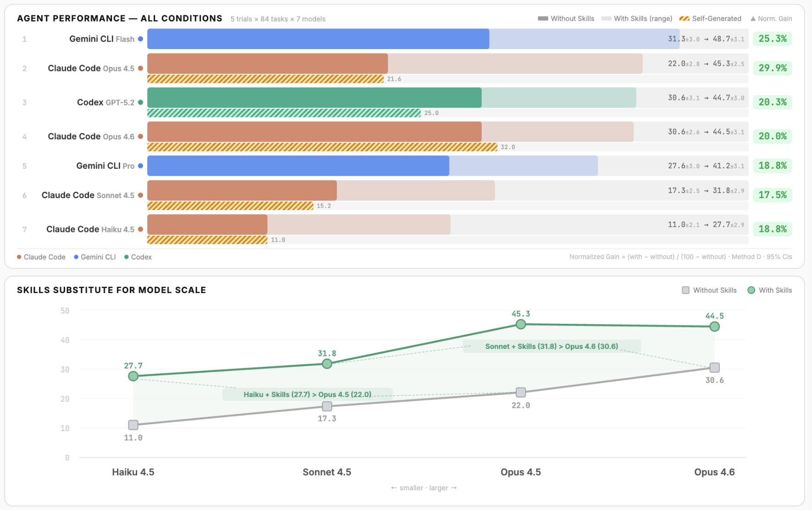This screenshot has height=510, width=812.
Task: Click the orange dot beside Claude Code Haiku 4.5
Action: point(140,229)
